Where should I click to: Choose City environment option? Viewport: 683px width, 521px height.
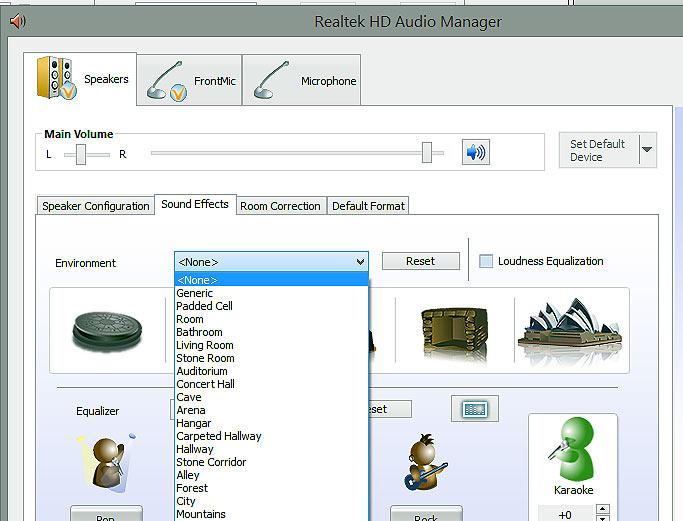pos(271,501)
